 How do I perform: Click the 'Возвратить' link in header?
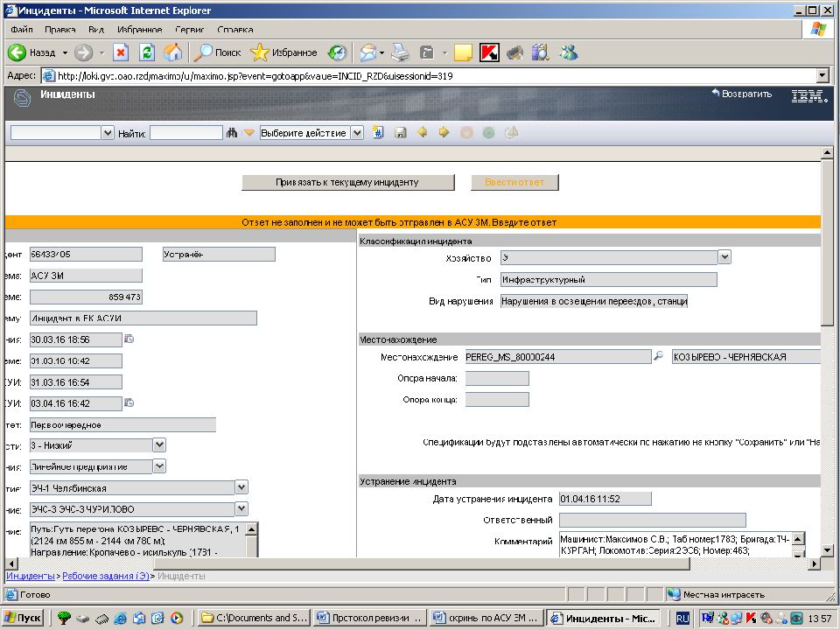tap(741, 94)
